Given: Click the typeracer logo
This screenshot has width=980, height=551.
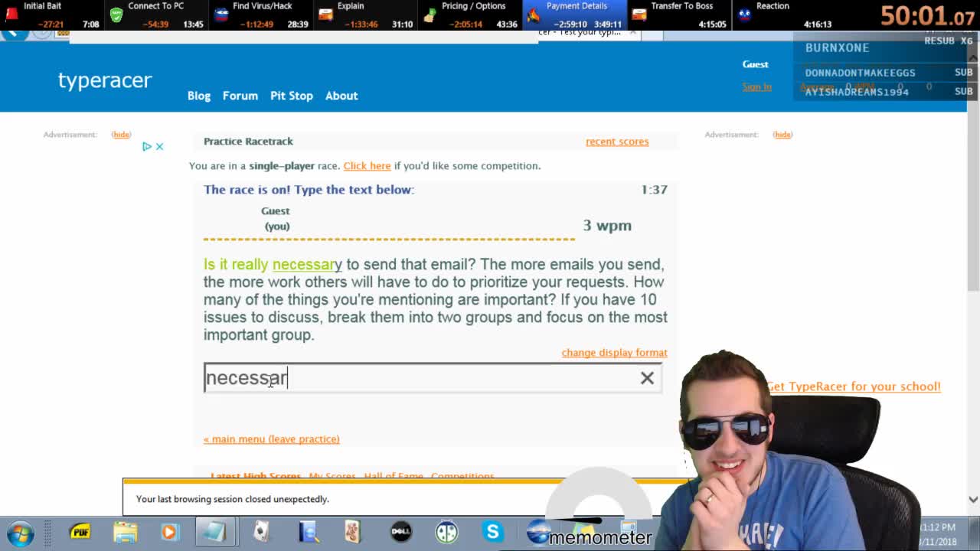Looking at the screenshot, I should (x=105, y=80).
